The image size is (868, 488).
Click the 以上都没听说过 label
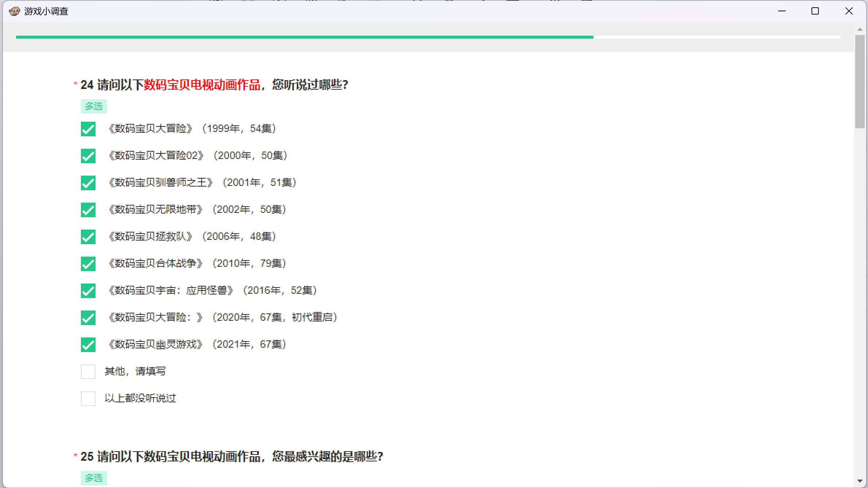[x=140, y=398]
